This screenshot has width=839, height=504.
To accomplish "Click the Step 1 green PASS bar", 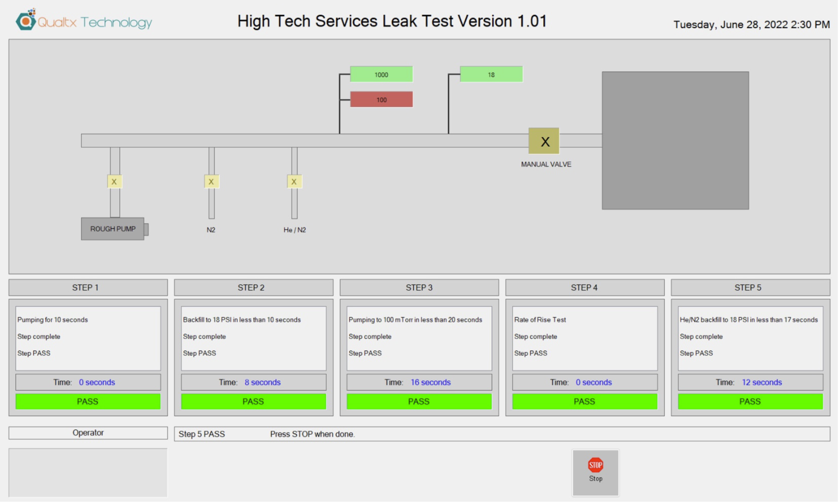I will point(88,402).
